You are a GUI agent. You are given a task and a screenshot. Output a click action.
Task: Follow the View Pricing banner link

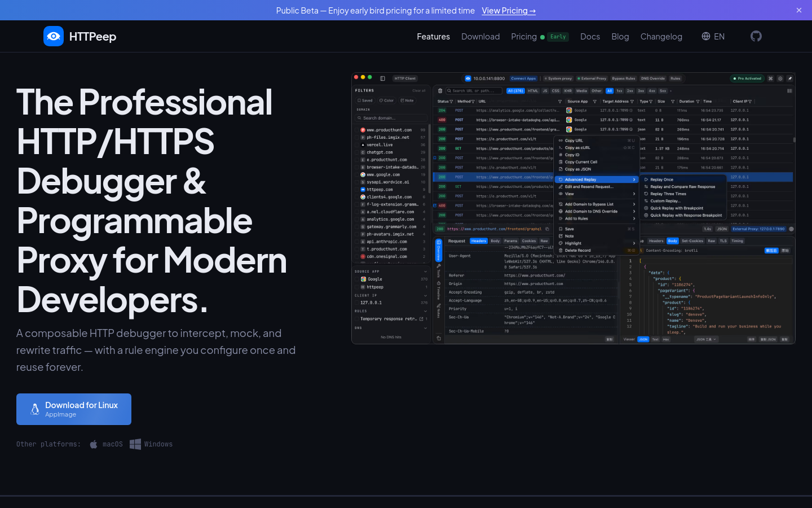(508, 10)
